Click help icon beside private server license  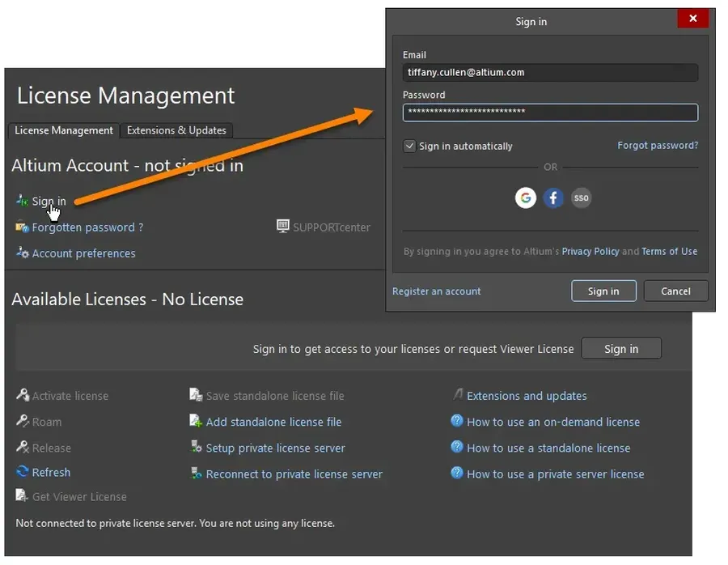457,473
